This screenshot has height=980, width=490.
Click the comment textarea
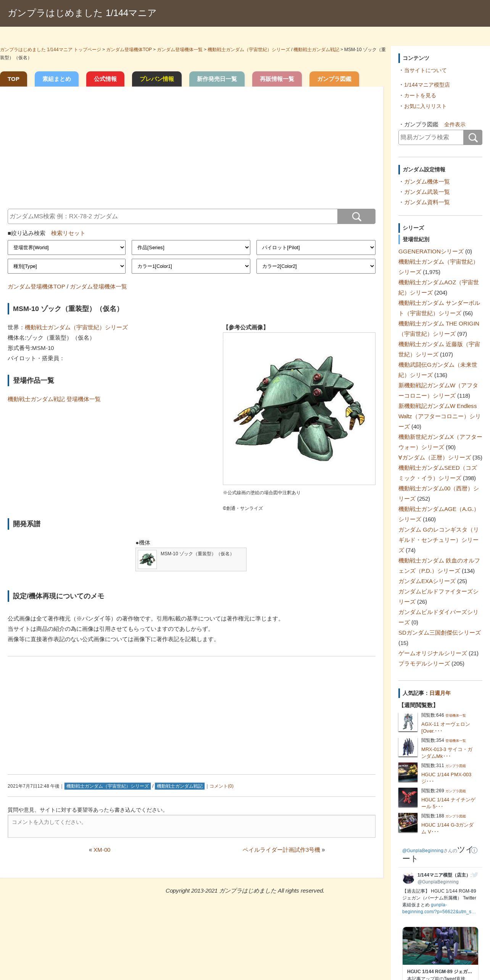(192, 826)
